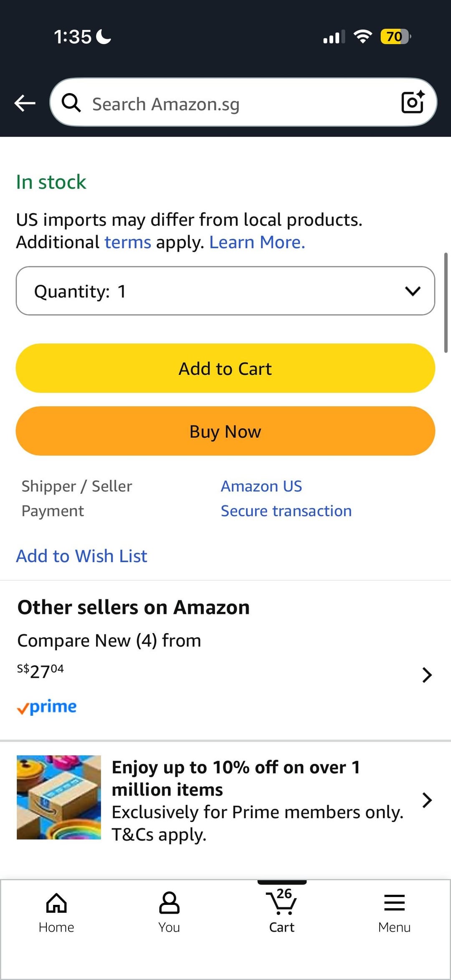
Task: Open the hamburger Menu tab
Action: pyautogui.click(x=394, y=912)
